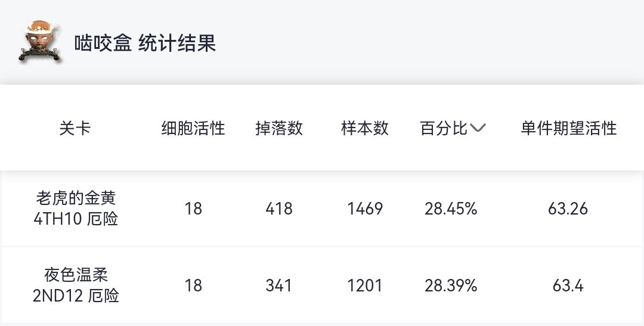Open the 夜色温柔 2ND12 厄险 stage
The height and width of the screenshot is (326, 644).
[76, 285]
